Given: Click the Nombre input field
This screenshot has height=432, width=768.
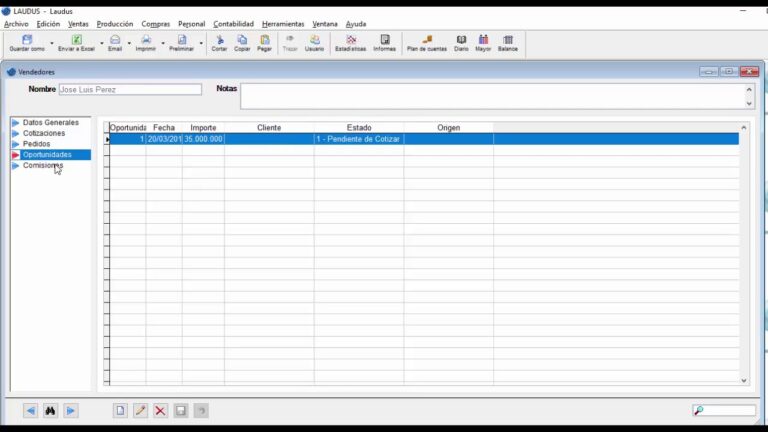Looking at the screenshot, I should tap(130, 90).
